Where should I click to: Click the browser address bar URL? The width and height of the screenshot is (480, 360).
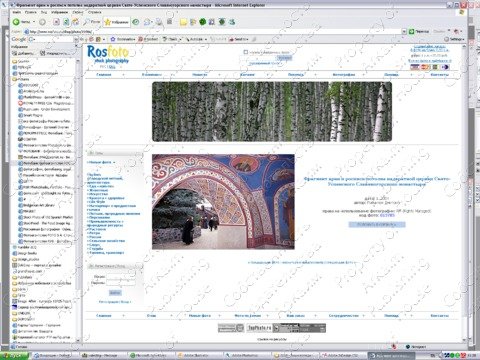pyautogui.click(x=213, y=32)
